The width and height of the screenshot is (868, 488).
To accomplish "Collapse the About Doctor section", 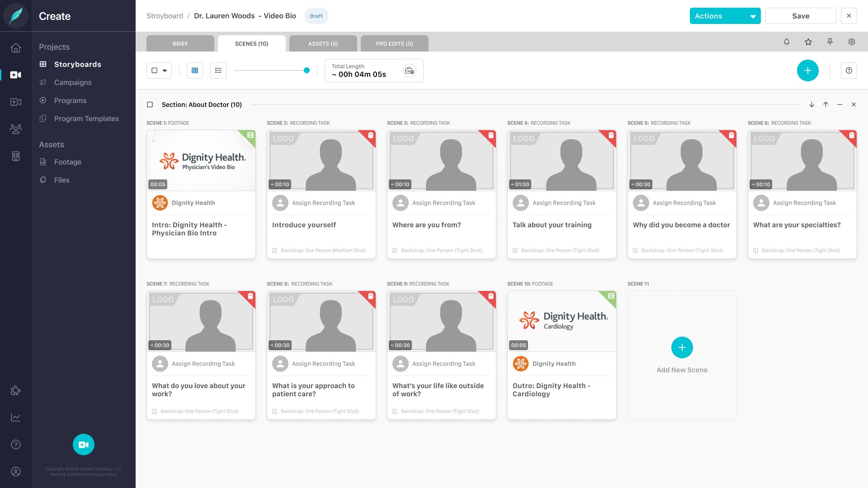I will (x=840, y=105).
